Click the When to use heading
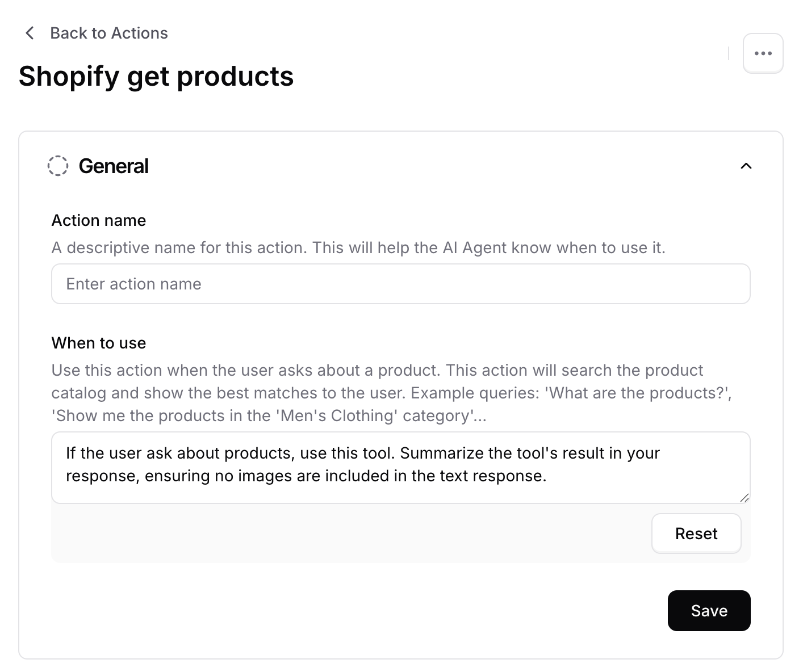 pos(98,343)
